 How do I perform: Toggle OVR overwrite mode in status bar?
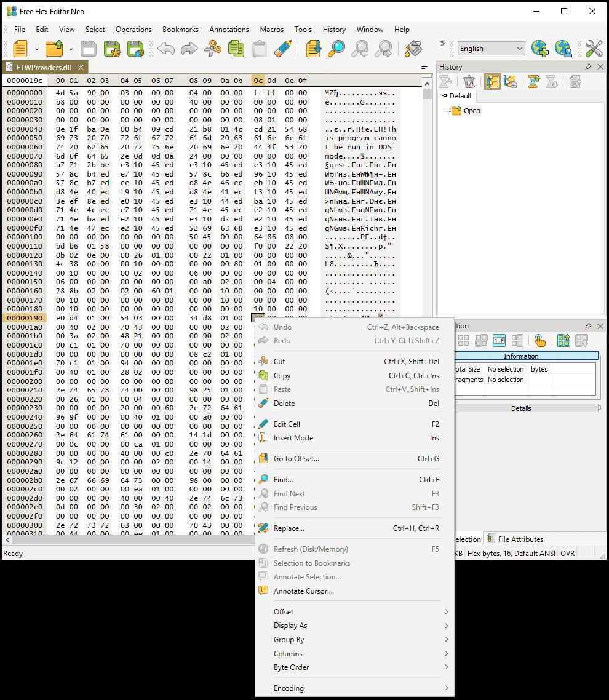coord(567,553)
